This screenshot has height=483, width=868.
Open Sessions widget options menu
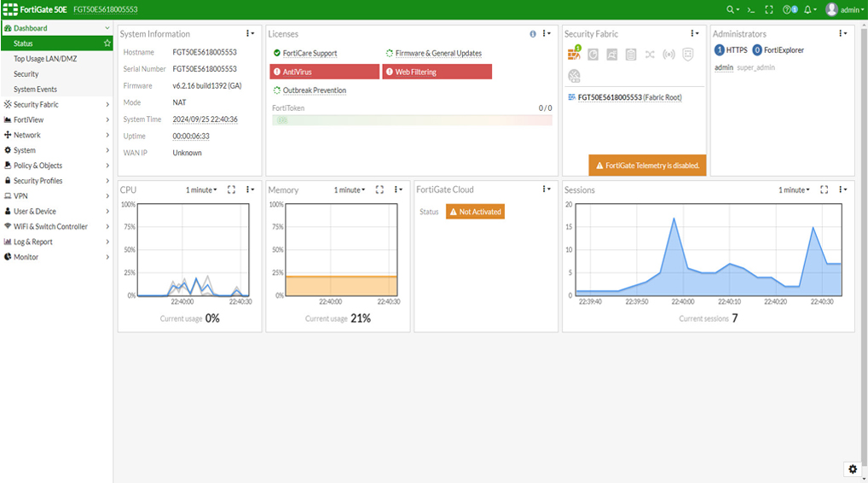[842, 189]
